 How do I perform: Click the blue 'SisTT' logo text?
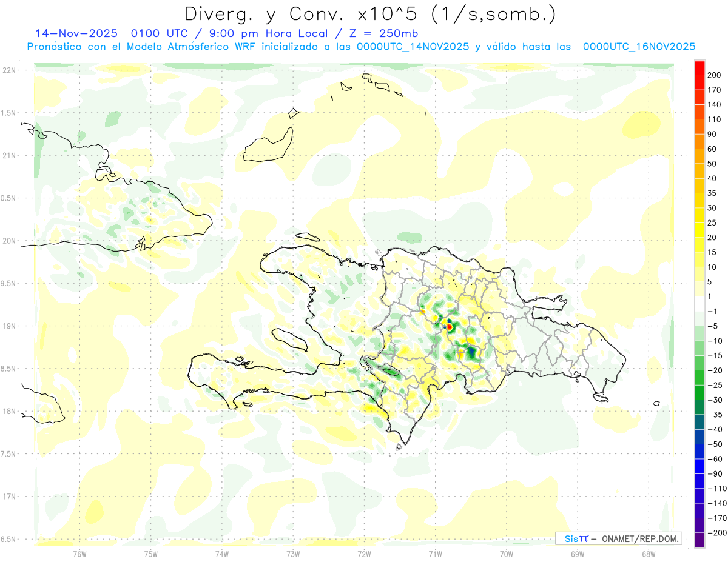point(576,538)
